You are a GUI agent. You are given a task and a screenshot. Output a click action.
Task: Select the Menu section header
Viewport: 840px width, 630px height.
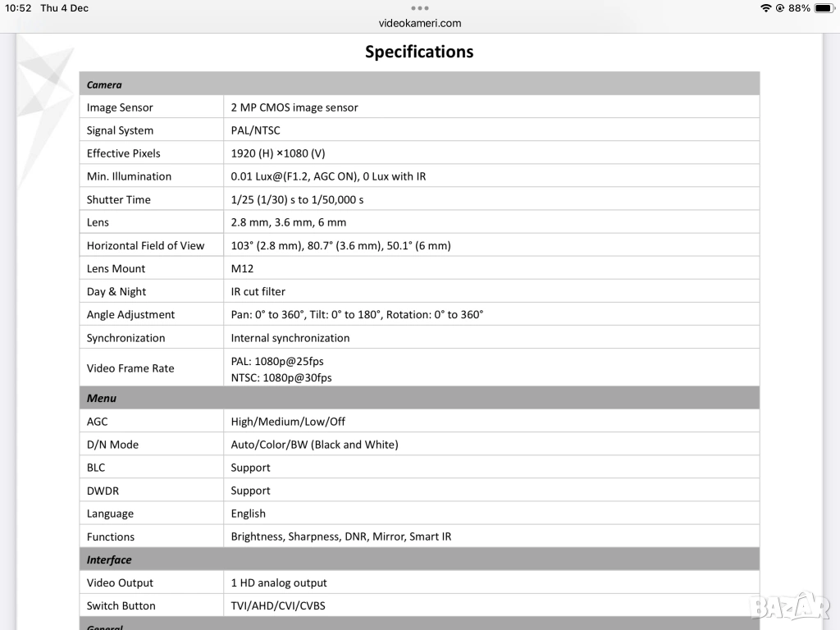[x=102, y=398]
